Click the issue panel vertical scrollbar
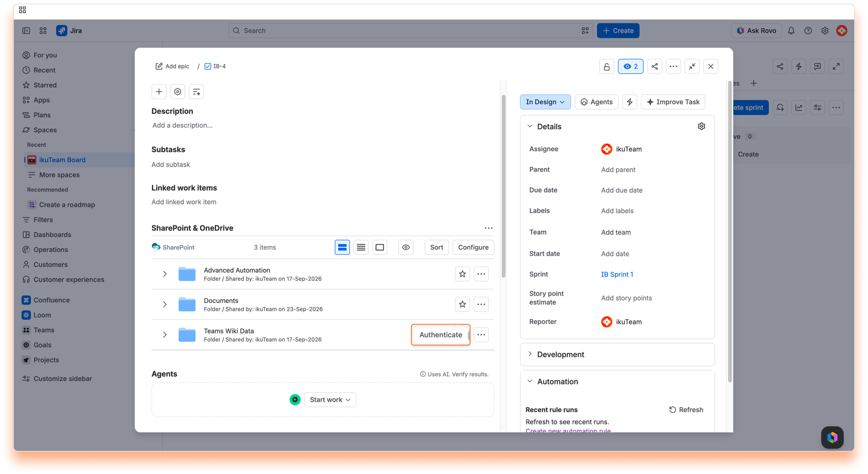 [x=503, y=187]
